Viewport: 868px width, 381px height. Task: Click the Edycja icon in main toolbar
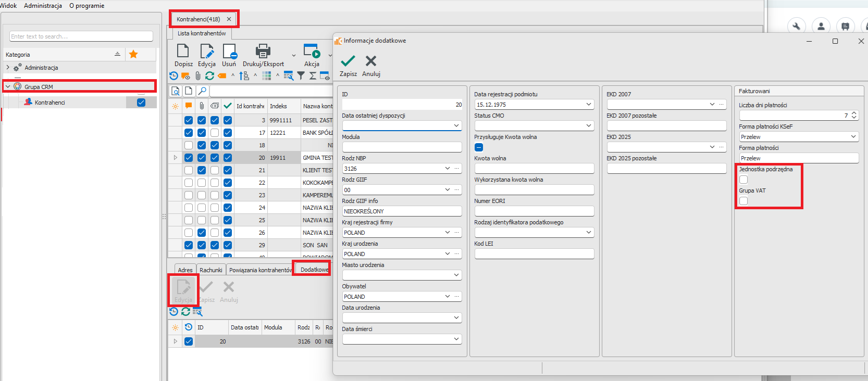tap(206, 51)
